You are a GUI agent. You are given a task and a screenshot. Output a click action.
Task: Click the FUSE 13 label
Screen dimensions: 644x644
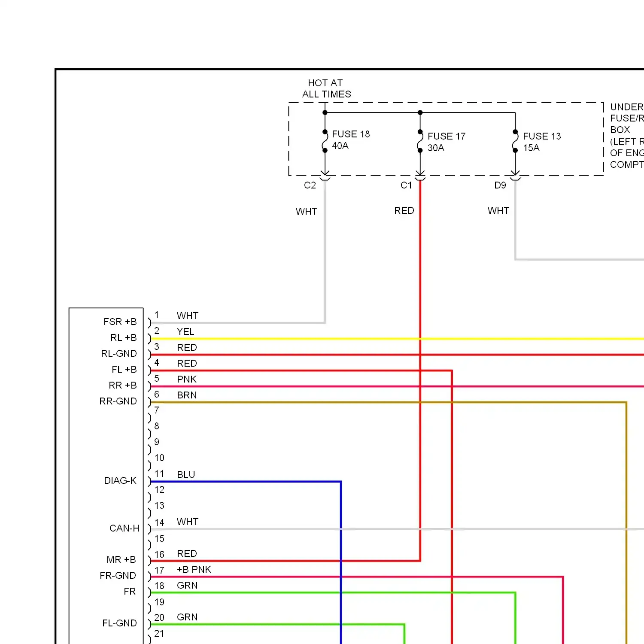(x=542, y=136)
